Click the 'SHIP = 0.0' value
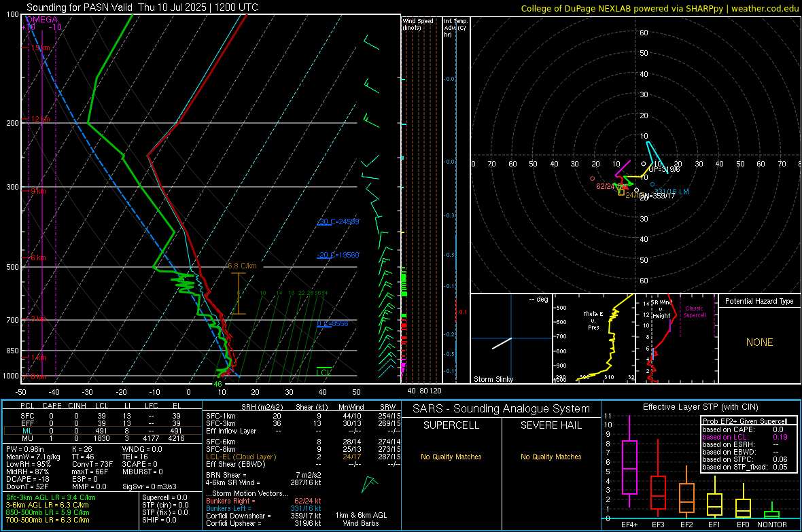Image resolution: width=802 pixels, height=532 pixels. tap(159, 520)
